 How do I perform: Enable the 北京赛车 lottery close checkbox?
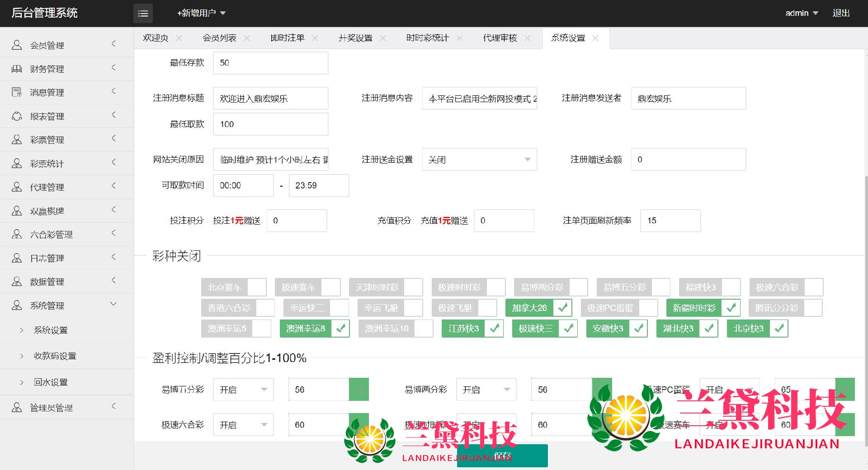256,287
